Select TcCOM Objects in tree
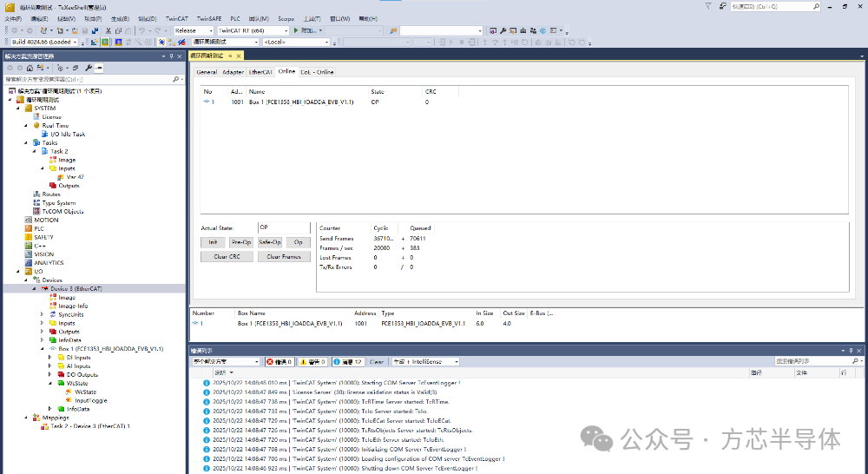Image resolution: width=868 pixels, height=474 pixels. [62, 212]
